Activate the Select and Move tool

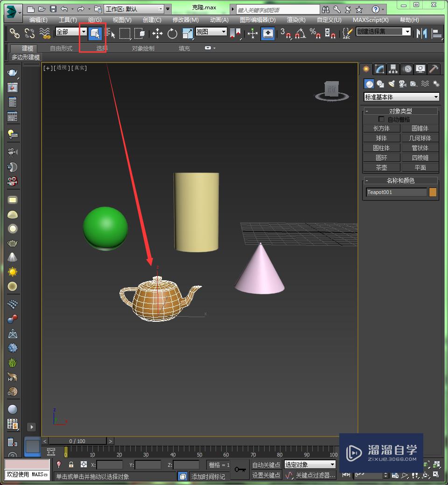[x=157, y=33]
